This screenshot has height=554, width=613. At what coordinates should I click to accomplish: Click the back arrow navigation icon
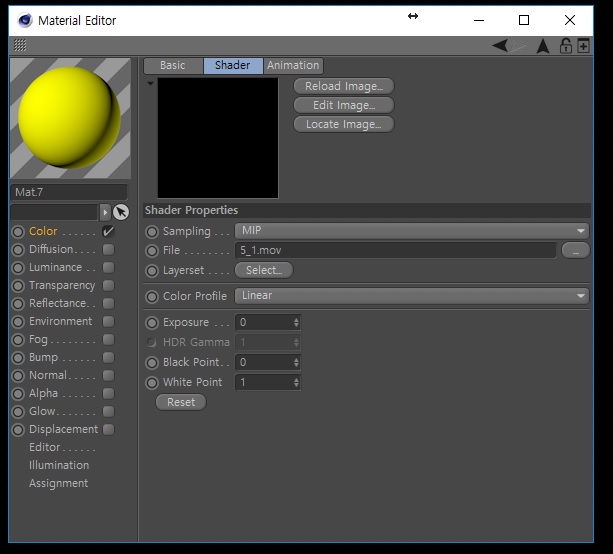501,46
